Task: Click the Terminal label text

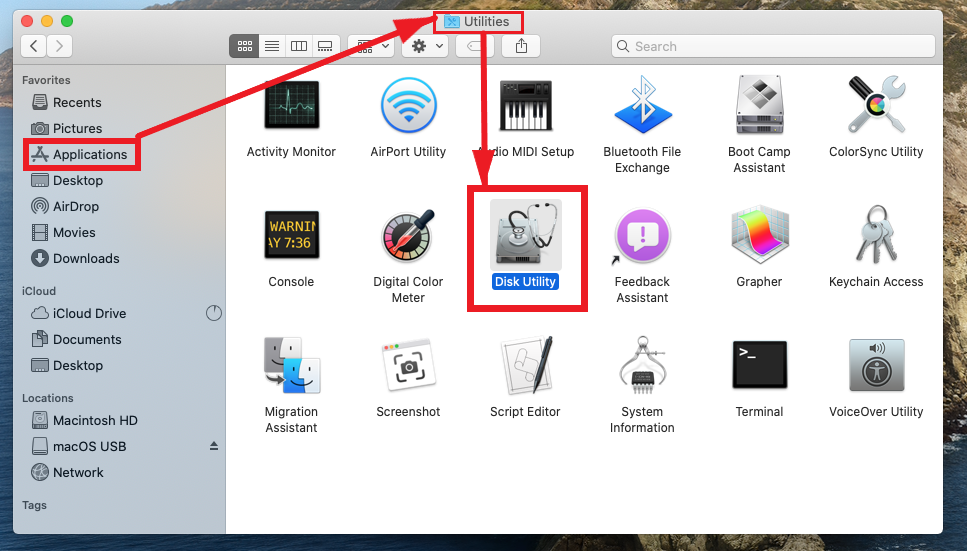Action: coord(759,412)
